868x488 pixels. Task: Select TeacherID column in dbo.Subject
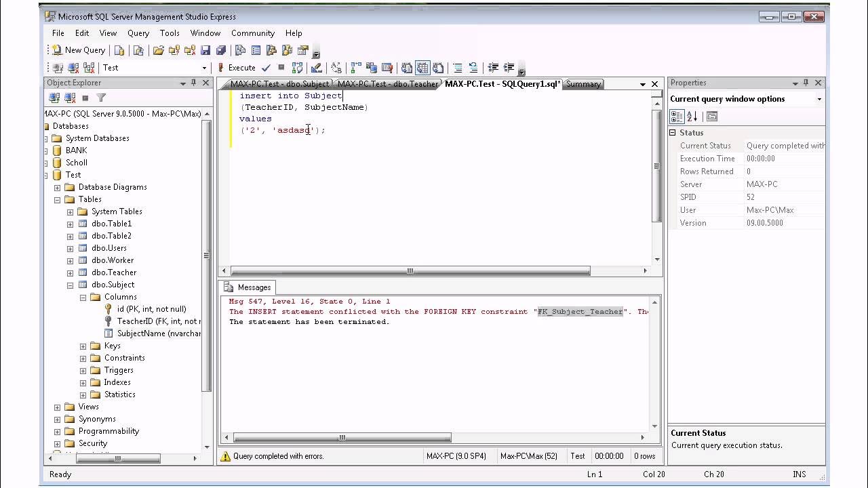(159, 321)
